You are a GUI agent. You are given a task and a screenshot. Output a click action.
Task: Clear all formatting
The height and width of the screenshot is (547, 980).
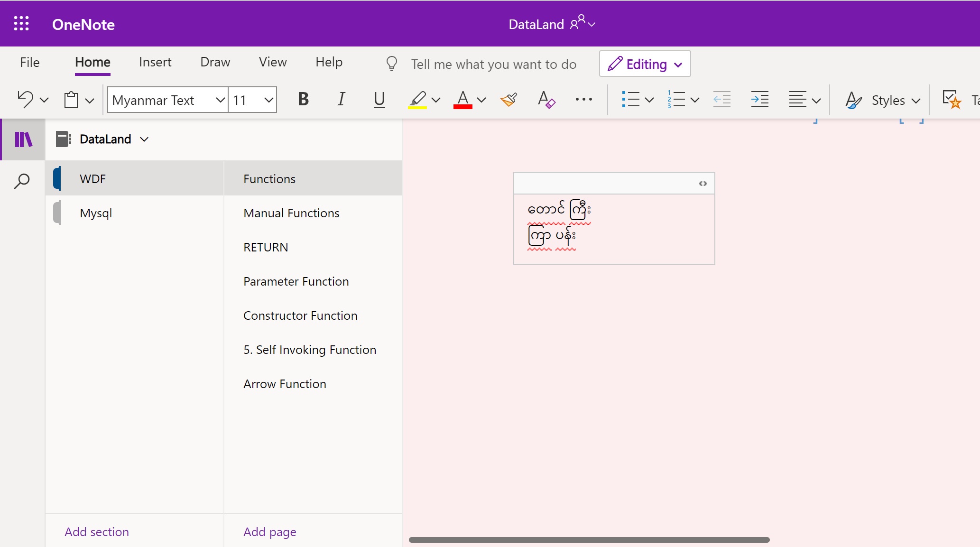click(546, 100)
